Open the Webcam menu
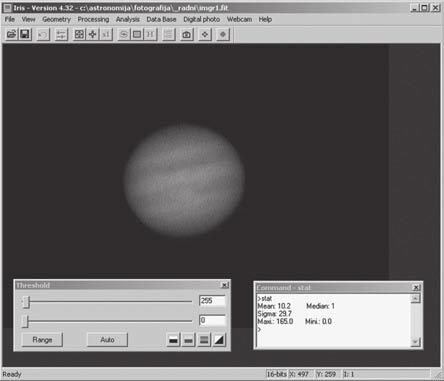The width and height of the screenshot is (444, 381). pos(239,19)
